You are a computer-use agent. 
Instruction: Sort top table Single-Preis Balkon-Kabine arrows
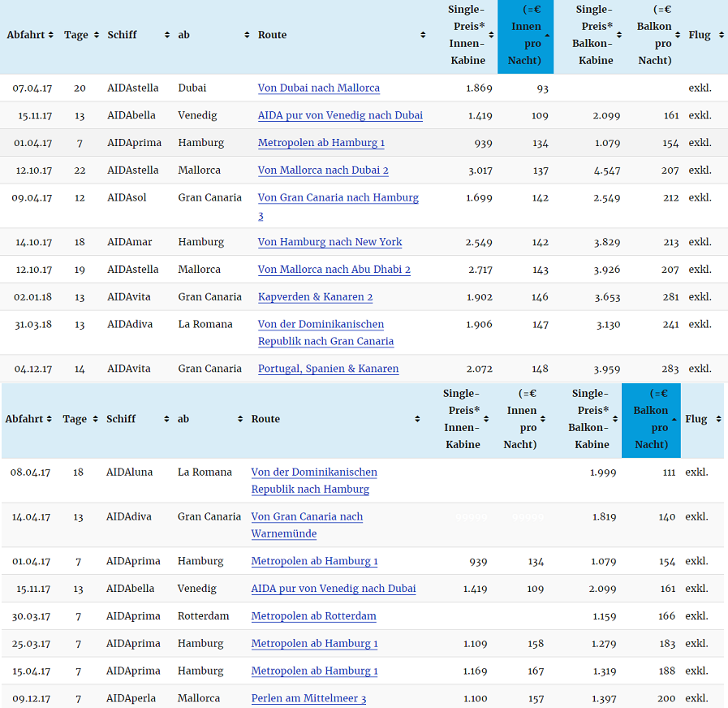pyautogui.click(x=619, y=35)
